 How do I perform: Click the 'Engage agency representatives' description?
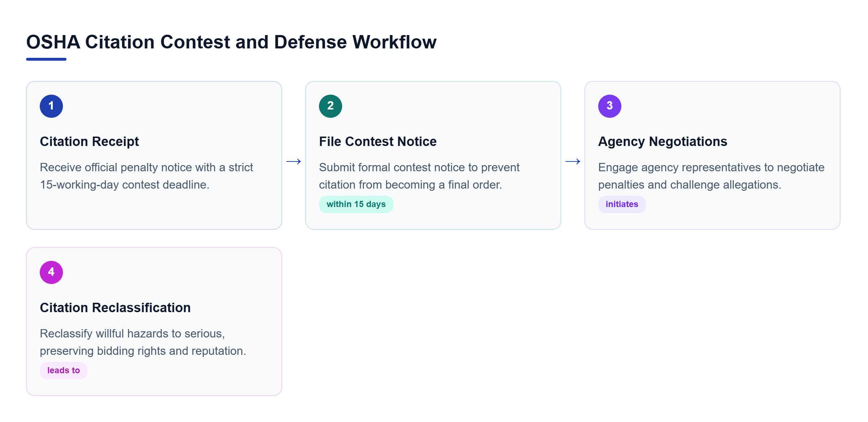click(x=711, y=176)
